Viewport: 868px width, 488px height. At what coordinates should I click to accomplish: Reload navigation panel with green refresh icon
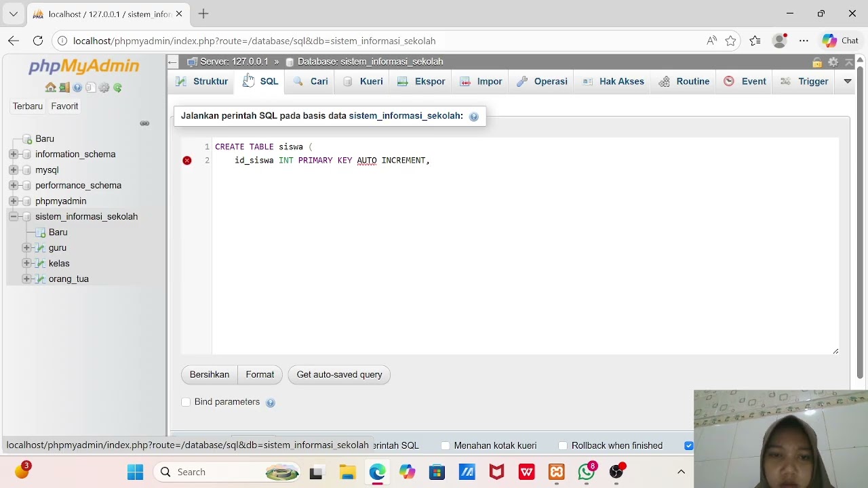pyautogui.click(x=117, y=87)
